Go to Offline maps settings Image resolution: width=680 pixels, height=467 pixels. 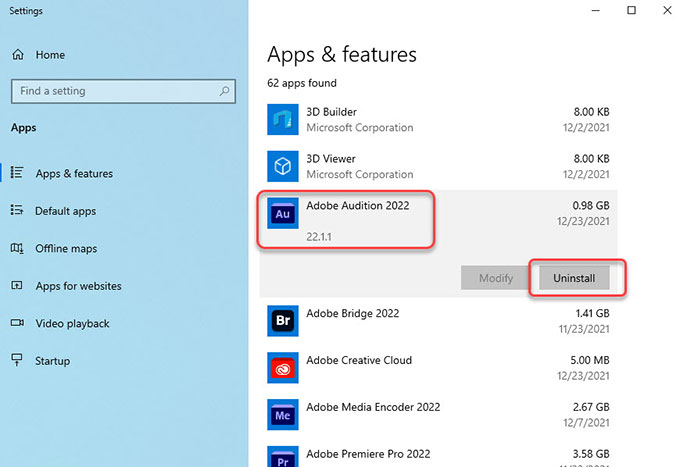pyautogui.click(x=66, y=248)
